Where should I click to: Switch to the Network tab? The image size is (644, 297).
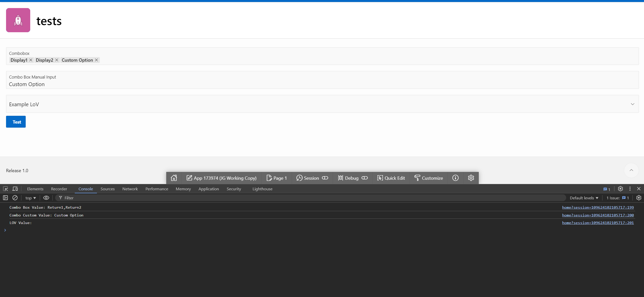tap(130, 189)
